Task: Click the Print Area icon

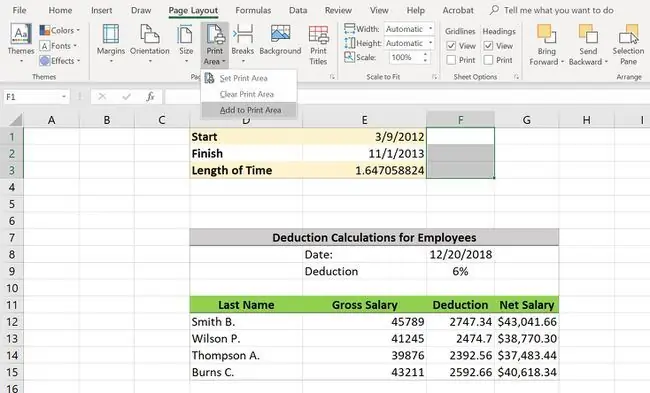Action: (215, 34)
